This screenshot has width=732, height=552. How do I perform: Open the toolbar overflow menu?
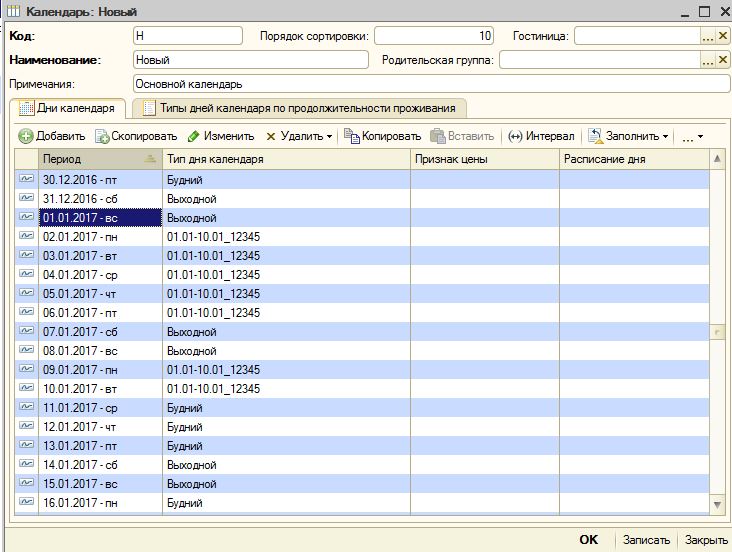tap(692, 137)
